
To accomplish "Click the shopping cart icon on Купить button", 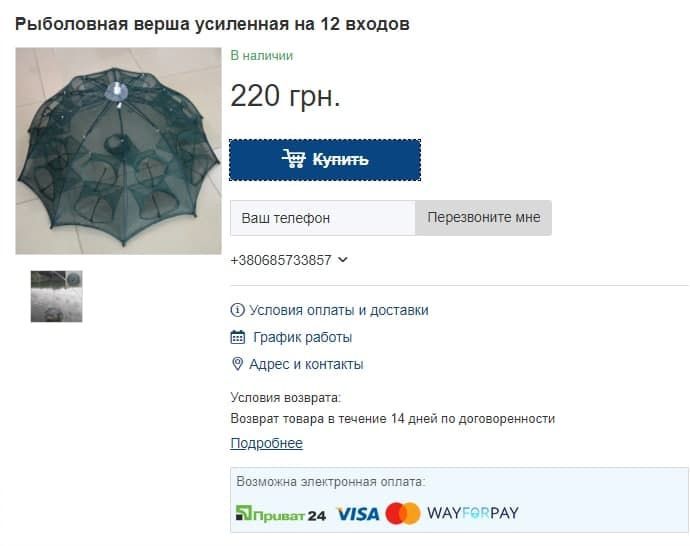I will (294, 159).
